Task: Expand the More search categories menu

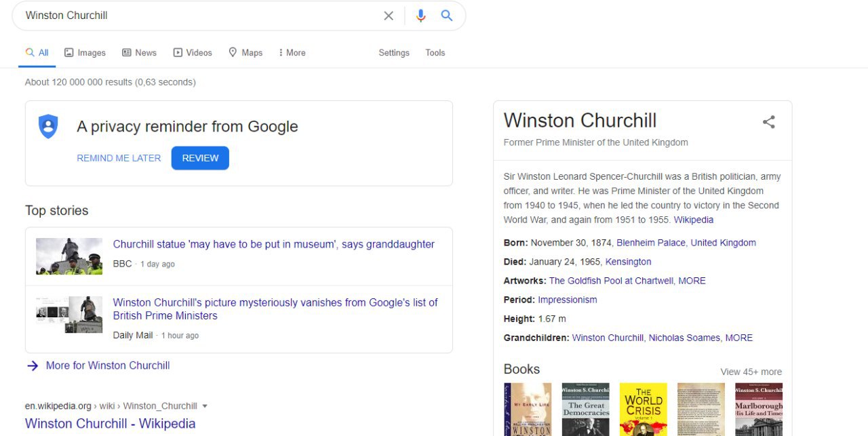Action: (x=292, y=53)
